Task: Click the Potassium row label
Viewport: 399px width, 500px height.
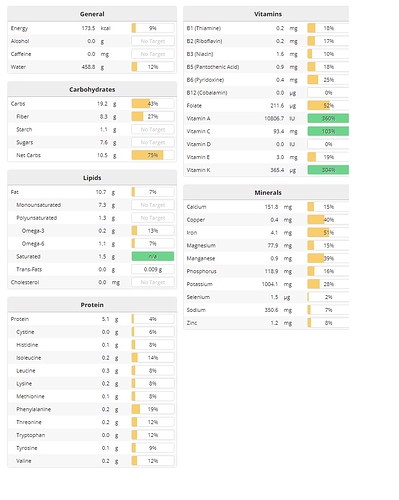Action: [x=200, y=284]
